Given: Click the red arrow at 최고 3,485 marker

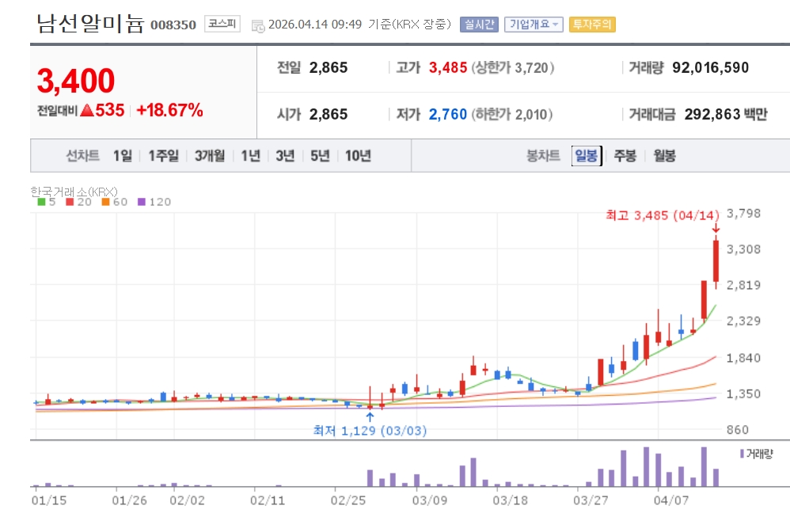Looking at the screenshot, I should 716,228.
